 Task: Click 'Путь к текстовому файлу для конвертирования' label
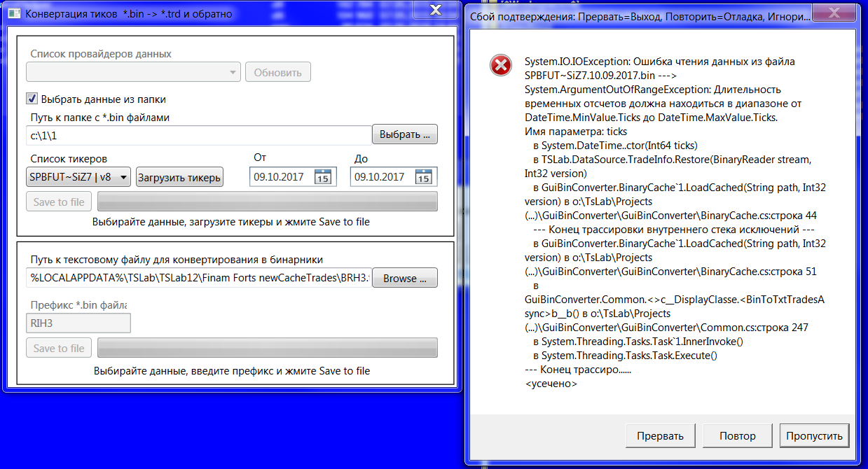coord(177,260)
